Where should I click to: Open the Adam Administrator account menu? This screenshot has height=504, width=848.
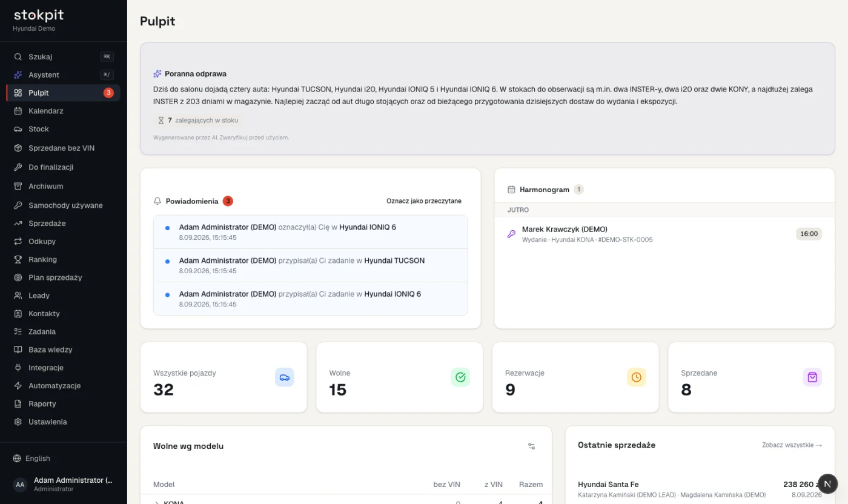click(63, 485)
